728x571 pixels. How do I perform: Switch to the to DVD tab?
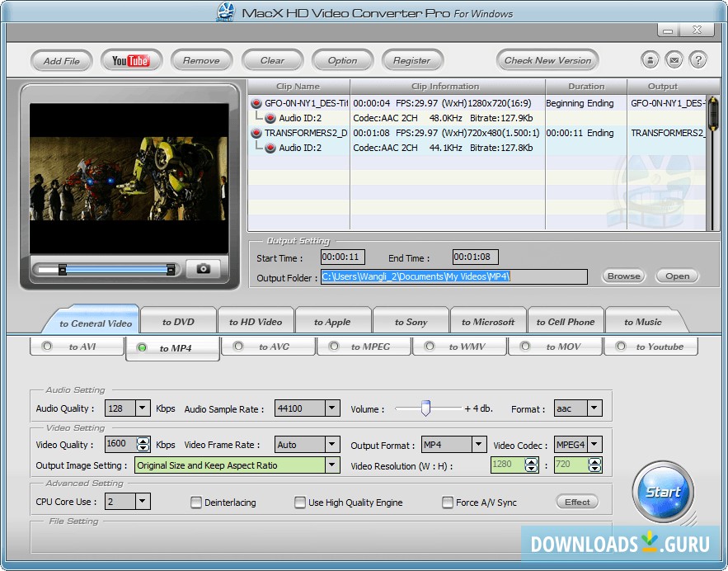176,320
